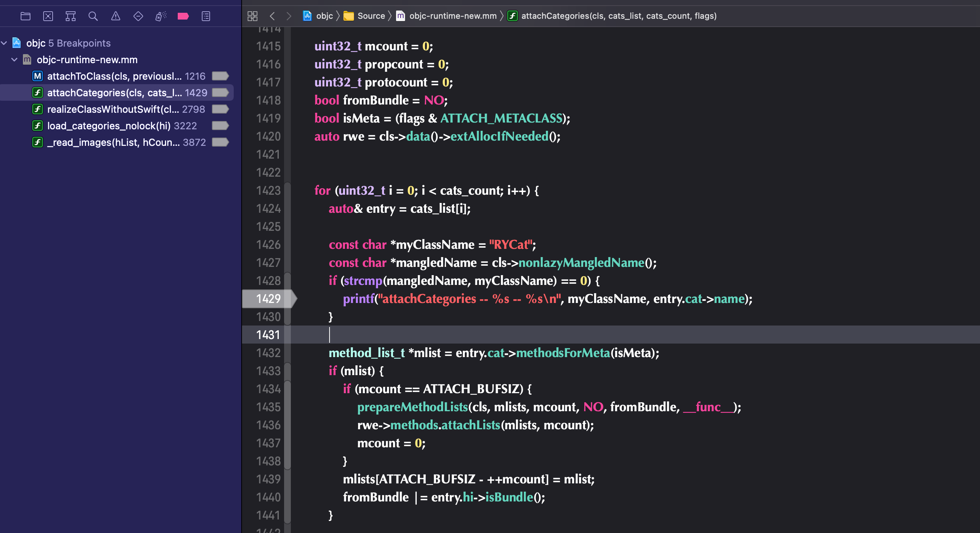Screen dimensions: 980x533
Task: Click nonlazyMangledName on line 1427
Action: pos(581,262)
